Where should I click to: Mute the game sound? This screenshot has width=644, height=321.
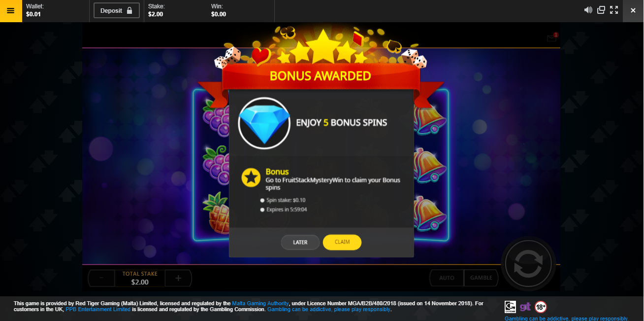[x=588, y=10]
